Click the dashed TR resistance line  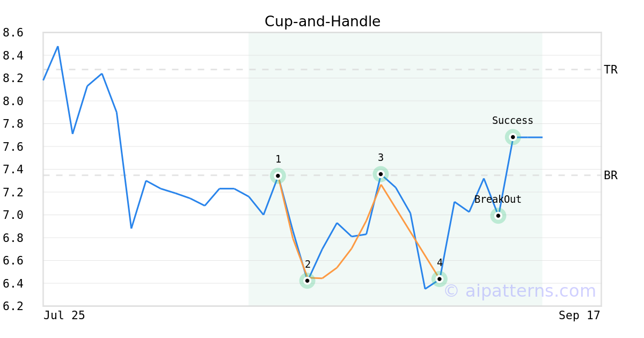pos(322,70)
